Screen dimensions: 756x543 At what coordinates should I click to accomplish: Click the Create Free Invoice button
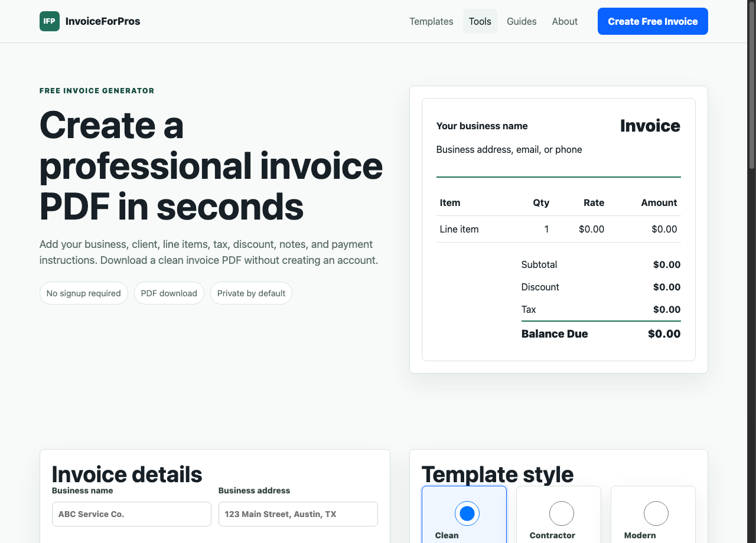coord(653,21)
